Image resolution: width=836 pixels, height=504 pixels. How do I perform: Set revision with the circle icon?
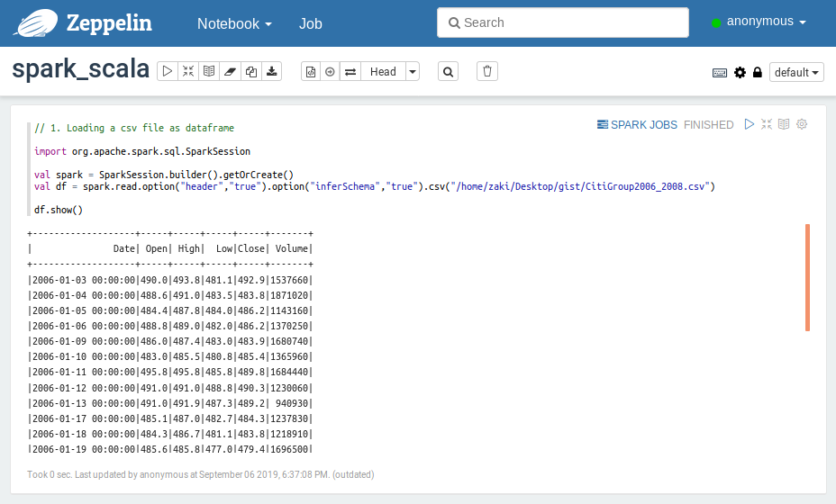click(330, 71)
